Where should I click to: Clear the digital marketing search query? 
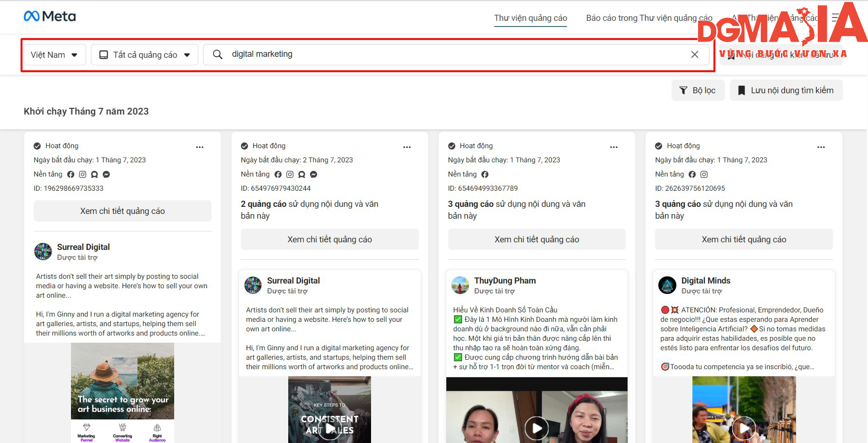click(x=695, y=54)
